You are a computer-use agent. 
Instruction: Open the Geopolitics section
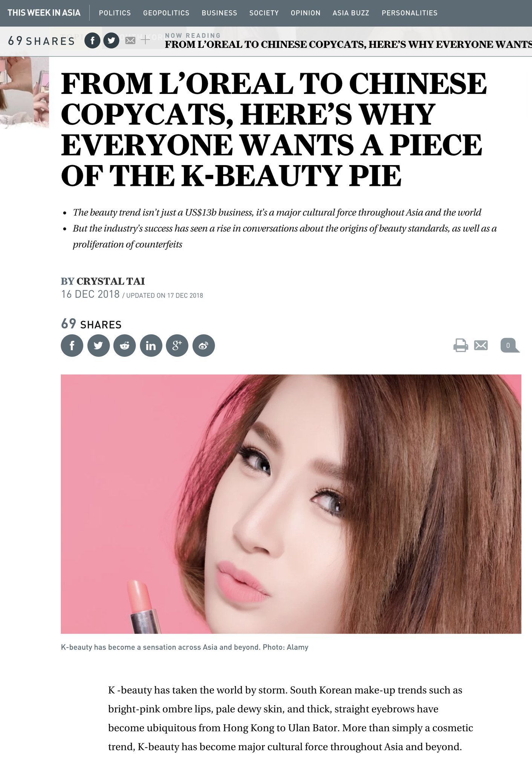(166, 13)
